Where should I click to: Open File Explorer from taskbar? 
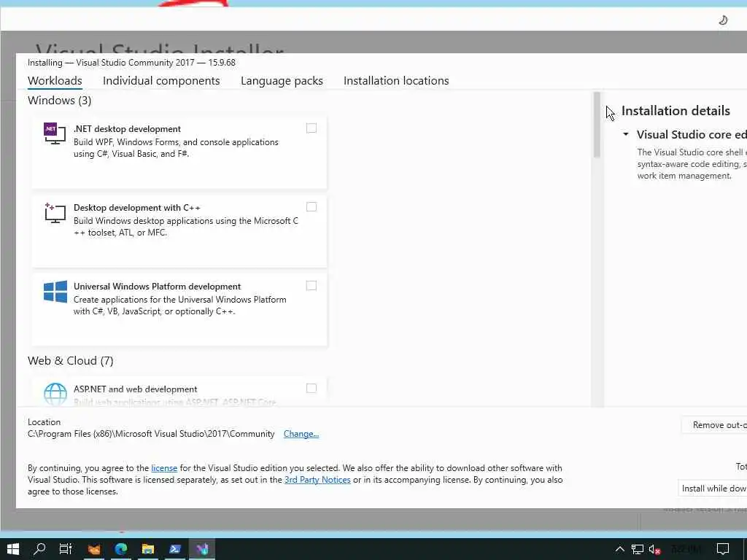coord(147,549)
